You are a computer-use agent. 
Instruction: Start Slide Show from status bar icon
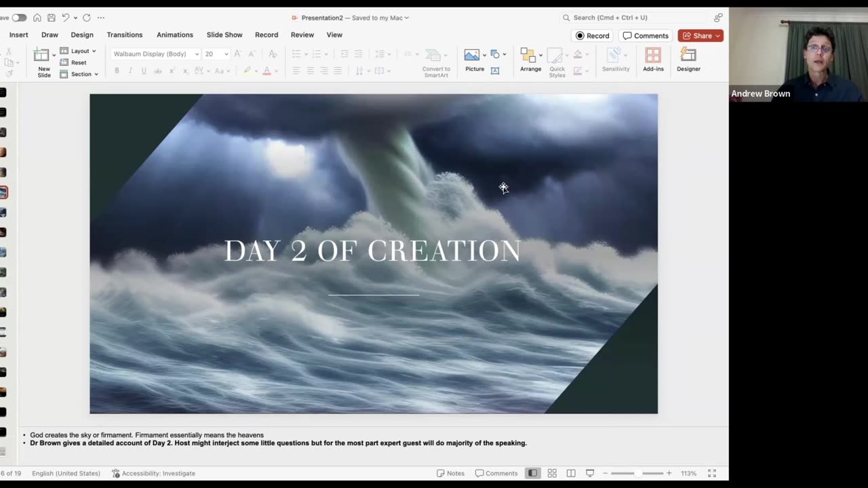[x=590, y=473]
